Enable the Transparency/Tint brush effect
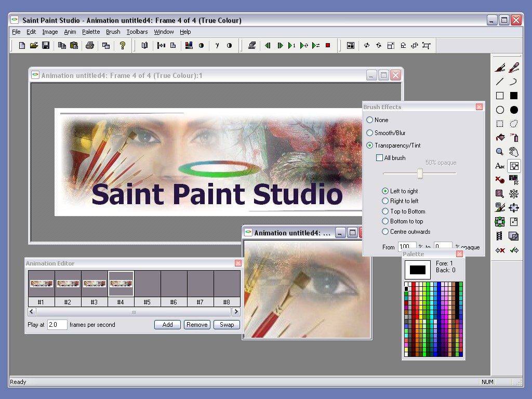Image resolution: width=532 pixels, height=399 pixels. coord(370,145)
